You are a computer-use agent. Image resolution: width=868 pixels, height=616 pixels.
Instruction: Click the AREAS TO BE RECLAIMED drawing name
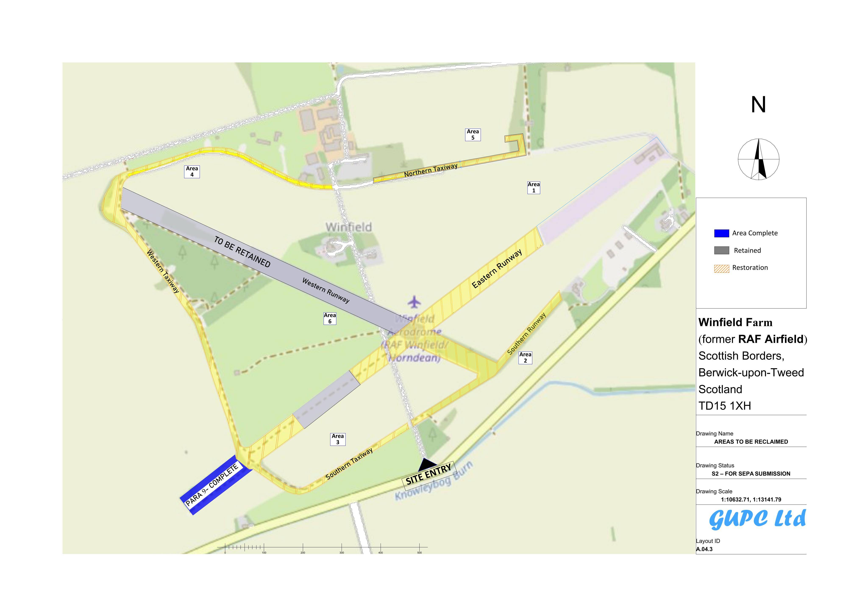(x=751, y=442)
